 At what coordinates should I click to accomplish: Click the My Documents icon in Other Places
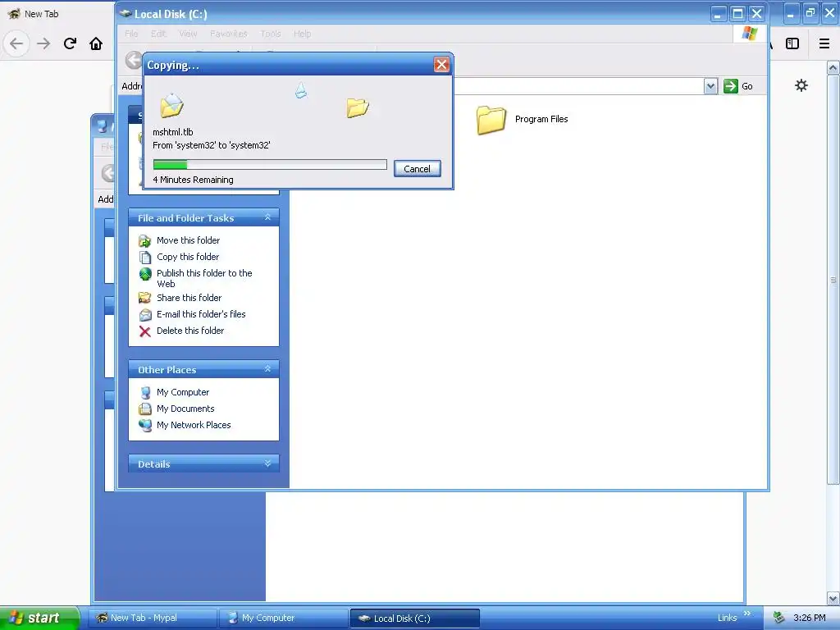click(144, 409)
